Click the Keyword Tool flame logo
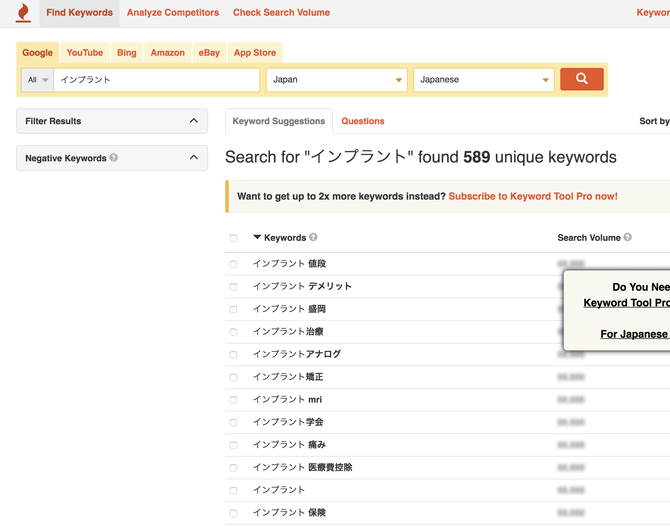Screen dimensions: 670x528 pyautogui.click(x=23, y=13)
